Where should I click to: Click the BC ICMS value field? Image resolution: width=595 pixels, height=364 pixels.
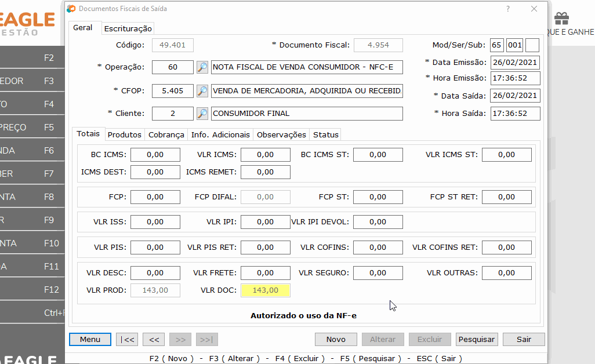pyautogui.click(x=155, y=155)
